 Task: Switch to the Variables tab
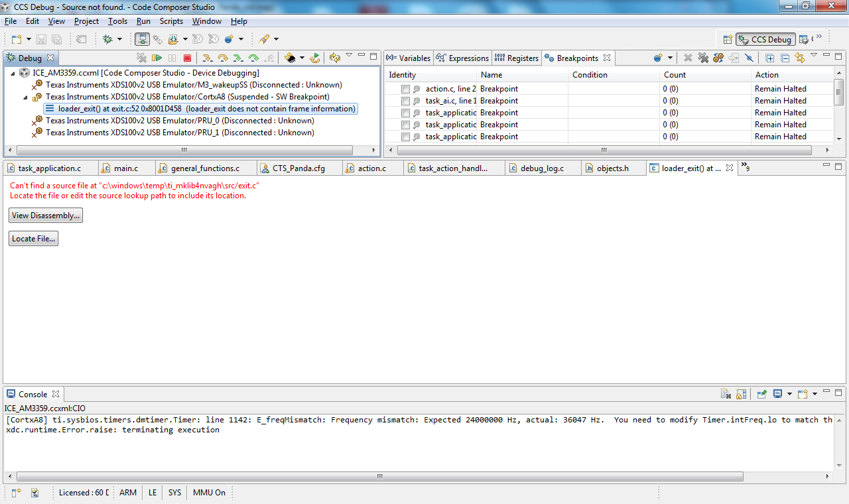point(409,58)
